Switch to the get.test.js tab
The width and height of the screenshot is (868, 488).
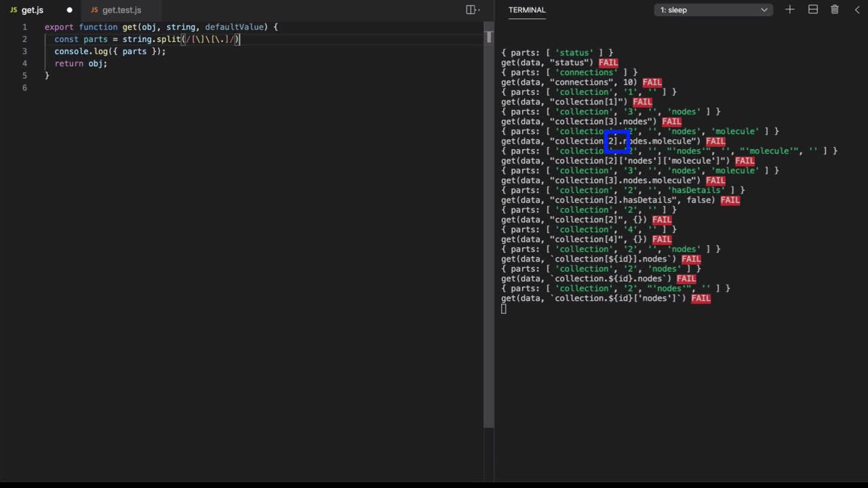click(121, 9)
